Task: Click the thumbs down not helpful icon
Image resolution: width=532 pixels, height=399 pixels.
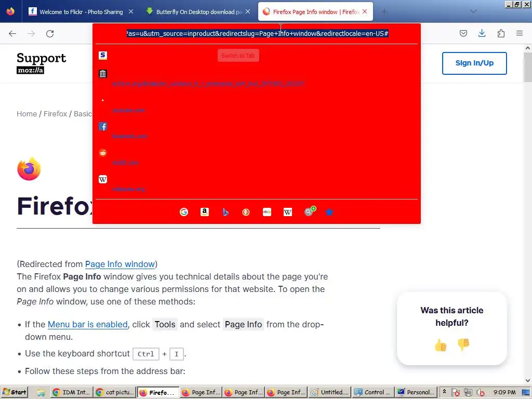Action: click(463, 345)
